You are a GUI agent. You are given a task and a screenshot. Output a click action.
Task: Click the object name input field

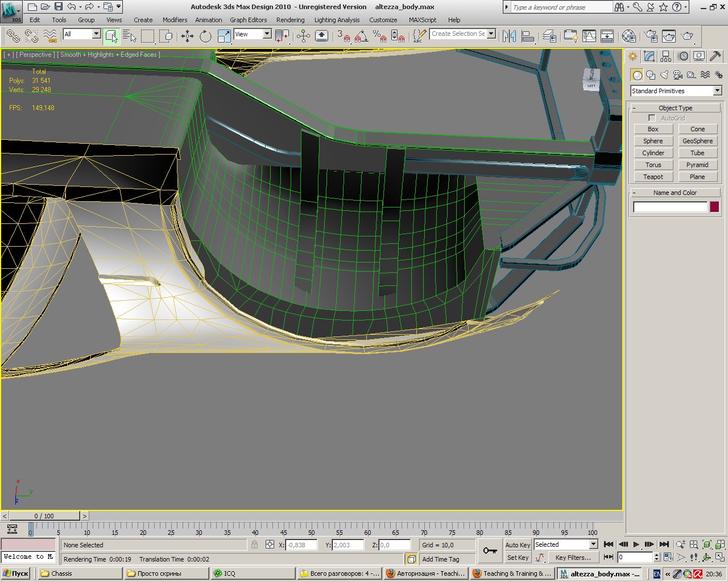pos(670,207)
